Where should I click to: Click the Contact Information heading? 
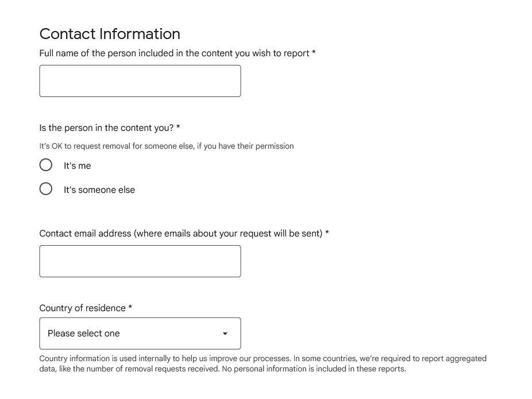[x=109, y=34]
